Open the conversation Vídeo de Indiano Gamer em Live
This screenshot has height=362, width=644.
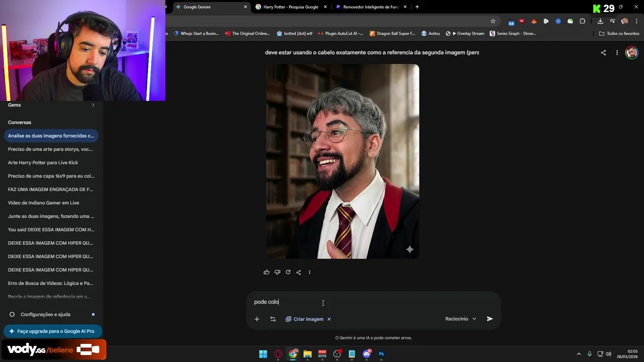pyautogui.click(x=51, y=203)
